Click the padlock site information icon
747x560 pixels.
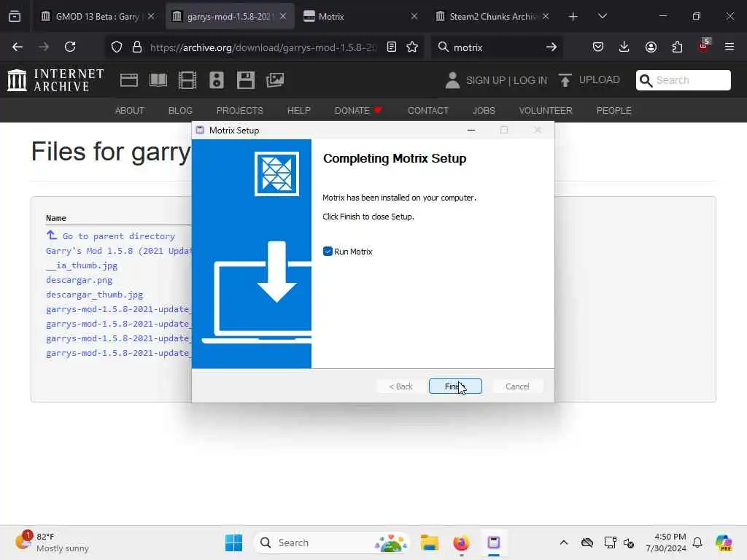tap(137, 47)
